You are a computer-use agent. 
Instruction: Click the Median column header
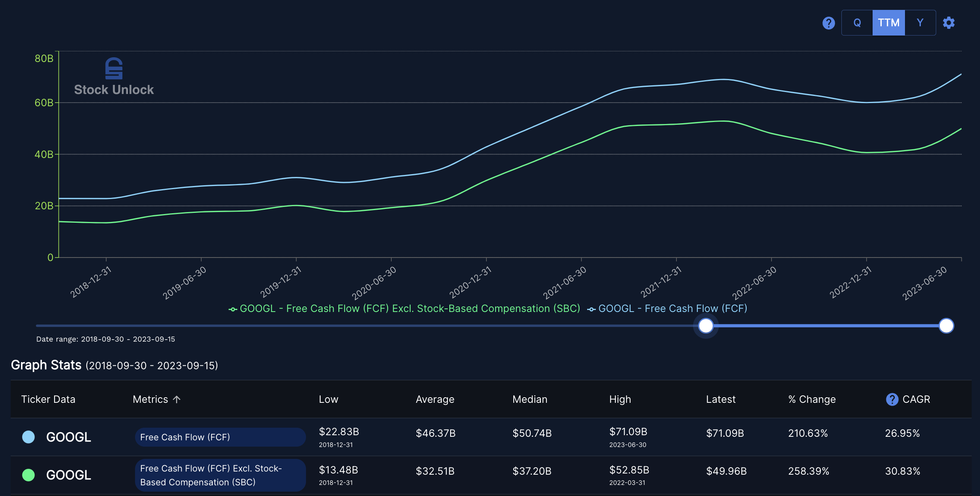530,399
